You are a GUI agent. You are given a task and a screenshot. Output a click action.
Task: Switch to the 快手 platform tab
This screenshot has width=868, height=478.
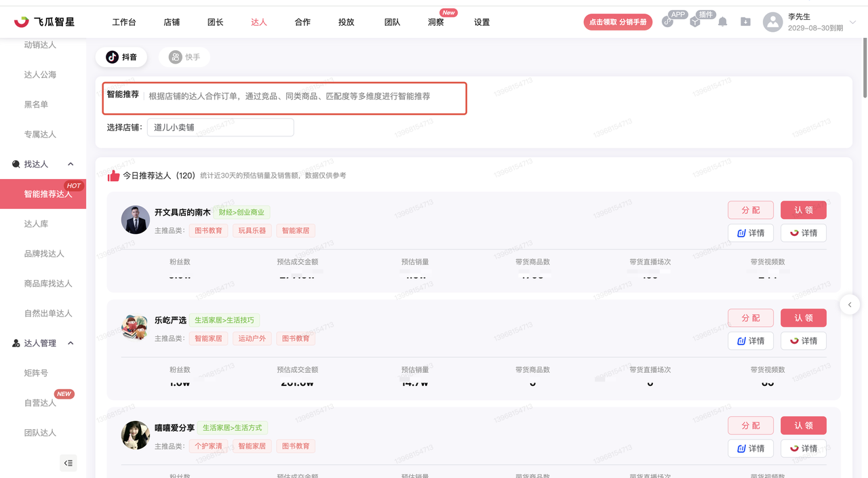(x=184, y=57)
